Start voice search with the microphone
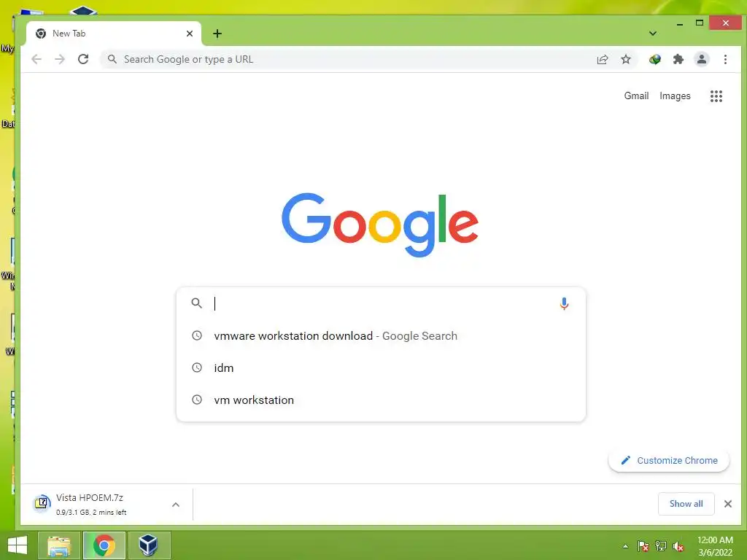747x560 pixels. point(564,303)
